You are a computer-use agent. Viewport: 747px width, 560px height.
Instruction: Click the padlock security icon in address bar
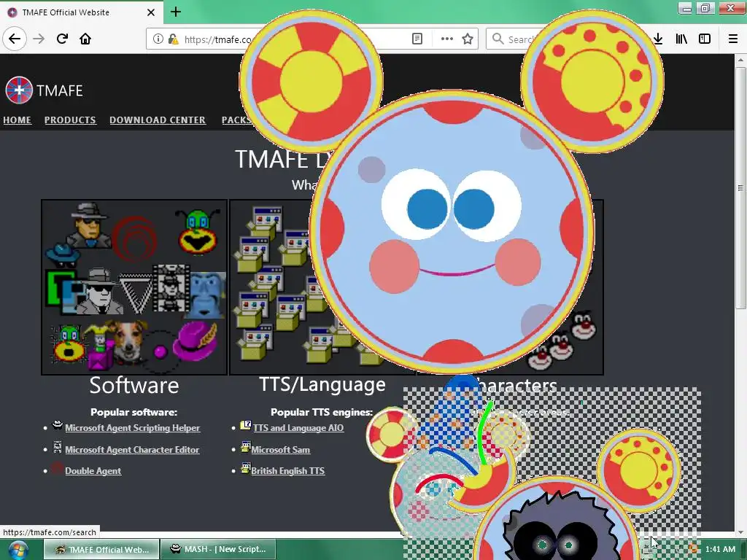coord(173,39)
